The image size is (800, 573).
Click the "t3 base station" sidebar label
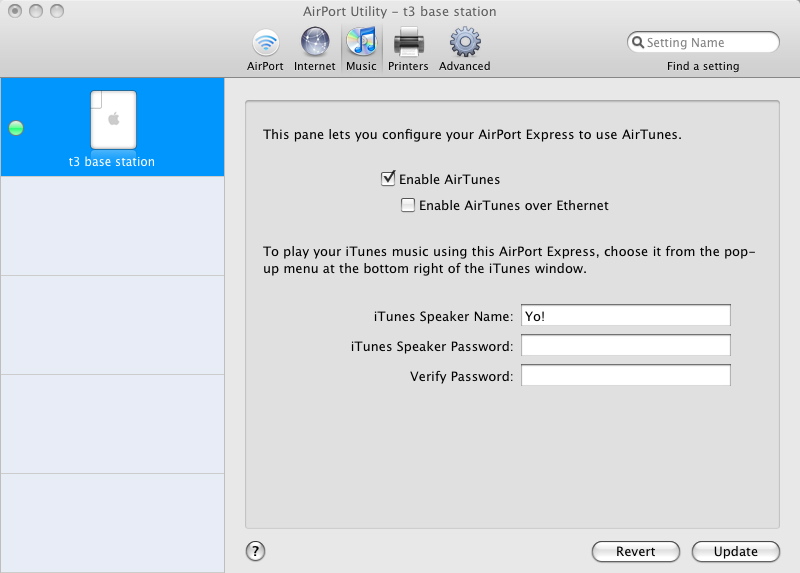112,162
